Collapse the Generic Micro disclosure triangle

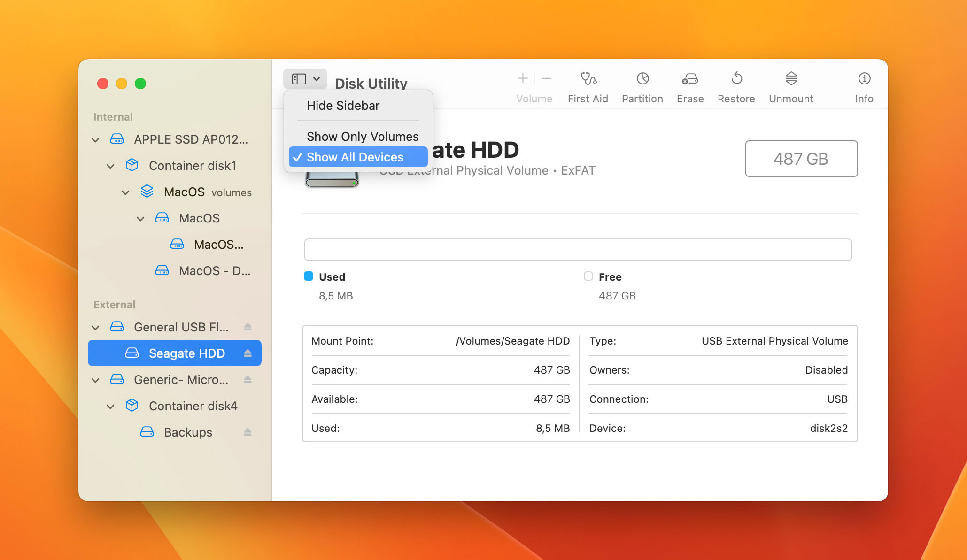(x=98, y=379)
